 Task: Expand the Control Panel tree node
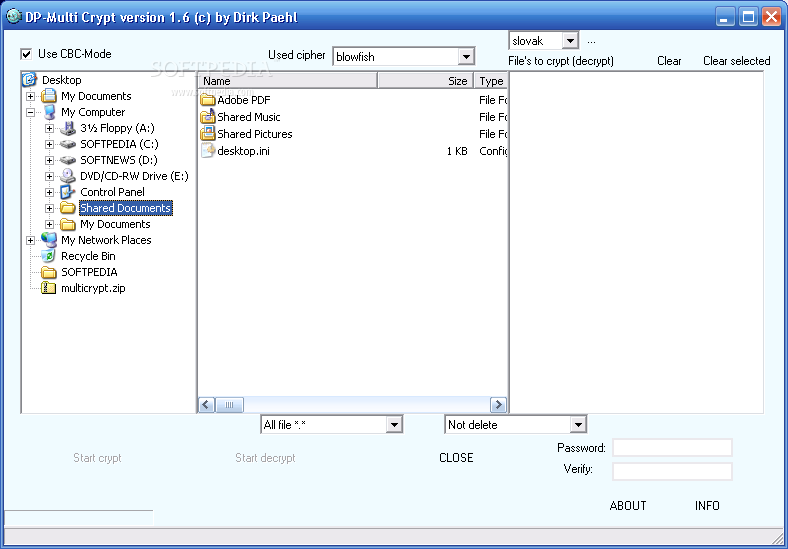49,192
